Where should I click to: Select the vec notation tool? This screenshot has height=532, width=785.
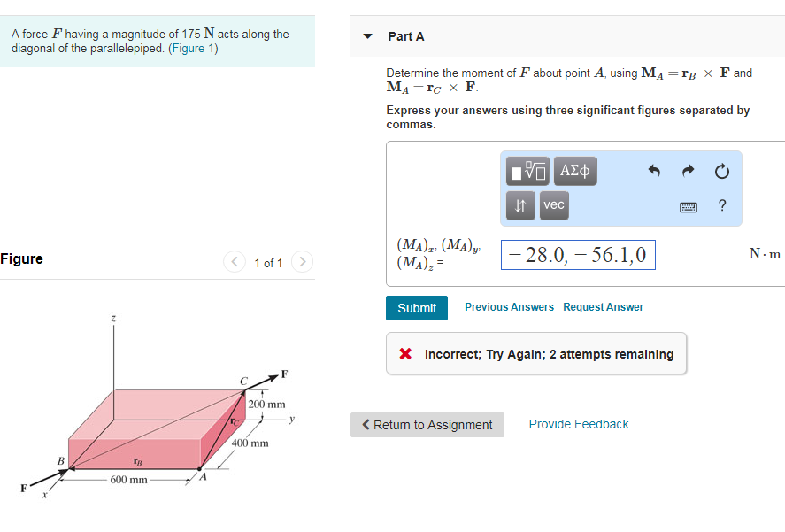pos(554,205)
